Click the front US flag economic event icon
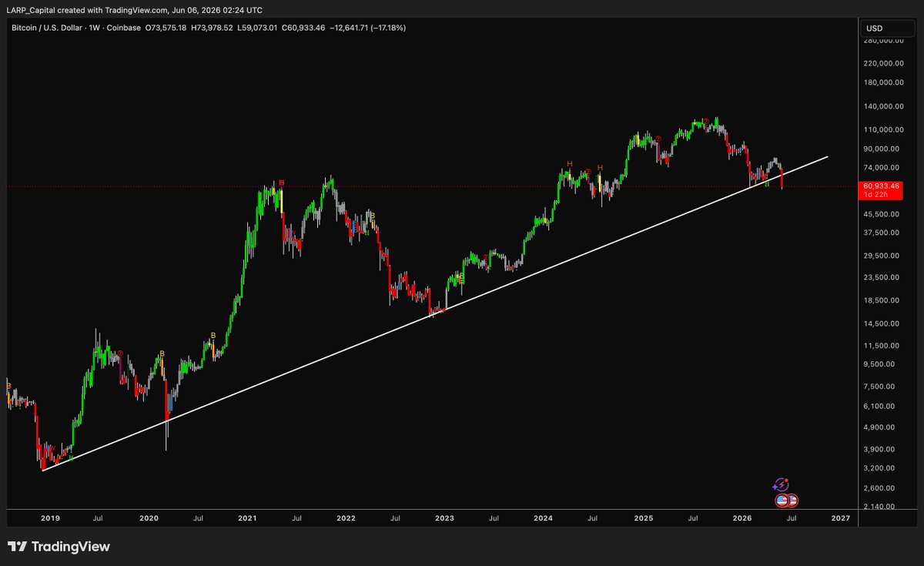The image size is (924, 566). [x=782, y=501]
